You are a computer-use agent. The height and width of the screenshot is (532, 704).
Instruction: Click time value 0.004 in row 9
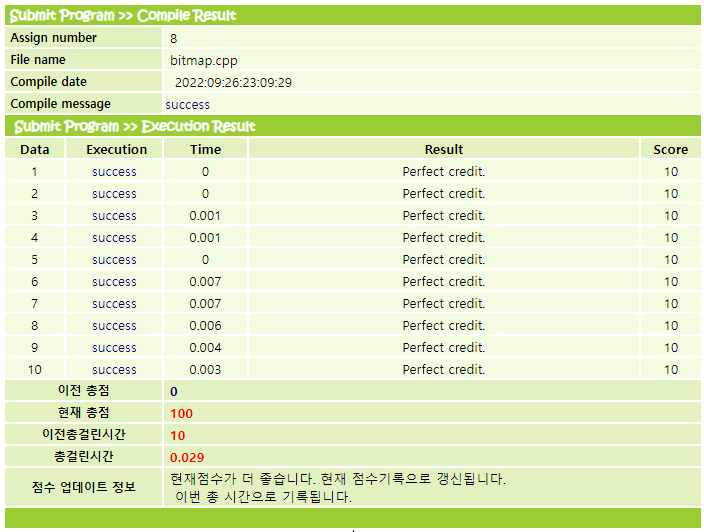(x=205, y=348)
